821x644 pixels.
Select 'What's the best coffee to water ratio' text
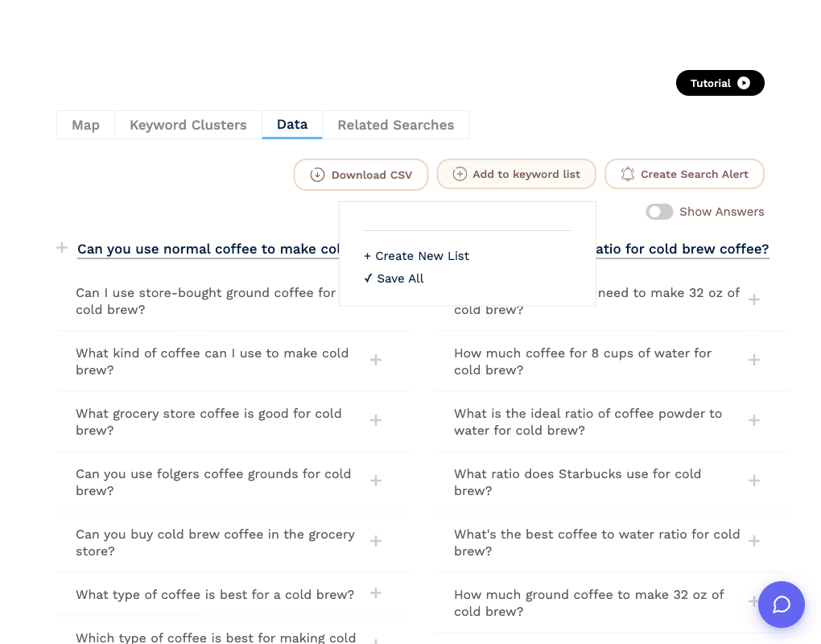coord(597,543)
